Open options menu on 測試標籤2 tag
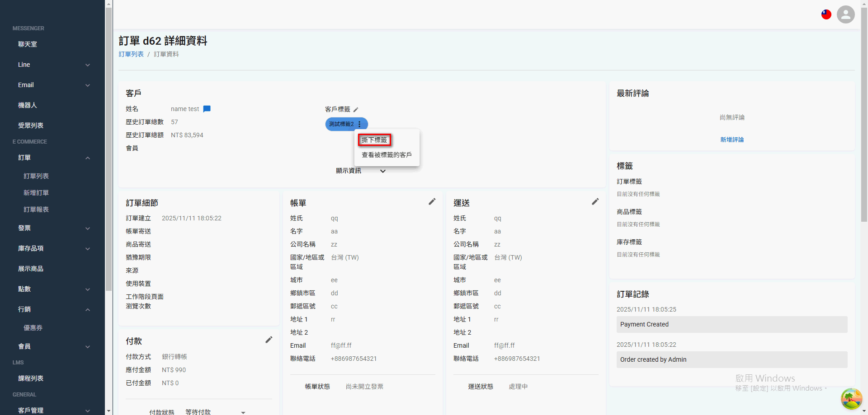This screenshot has width=868, height=415. click(x=359, y=124)
